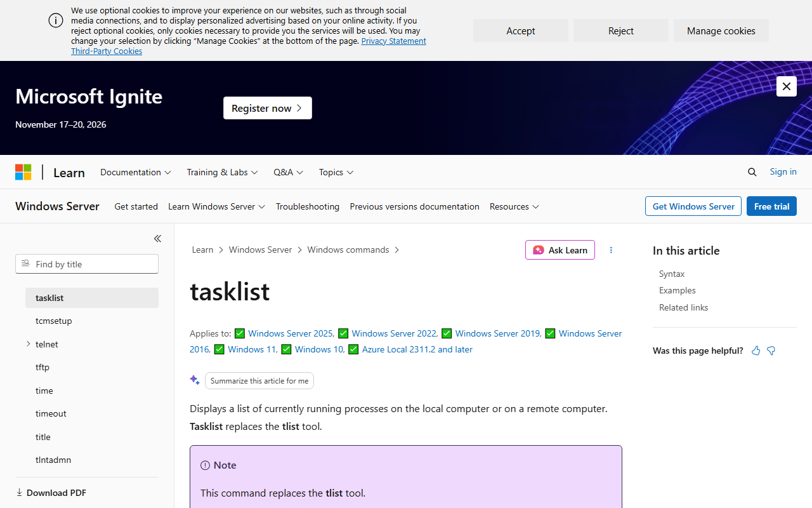Screen dimensions: 812x508
Task: Open timeout in the sidebar
Action: click(x=92, y=413)
